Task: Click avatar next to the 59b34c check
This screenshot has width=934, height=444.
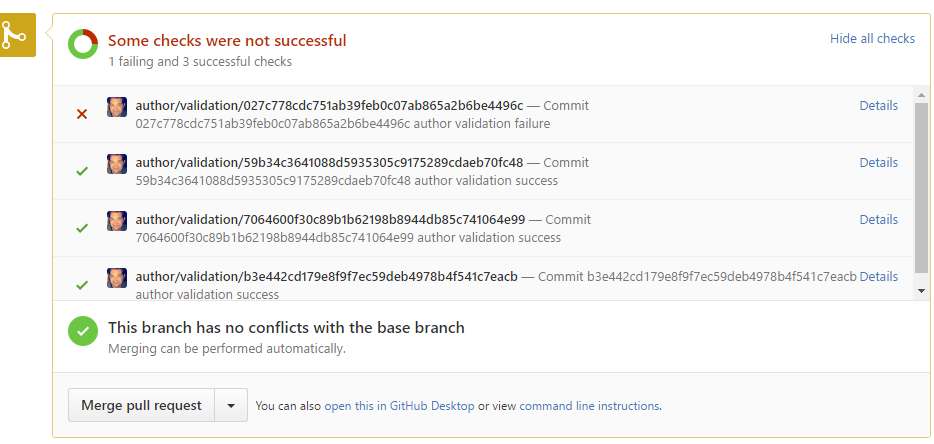Action: [117, 164]
